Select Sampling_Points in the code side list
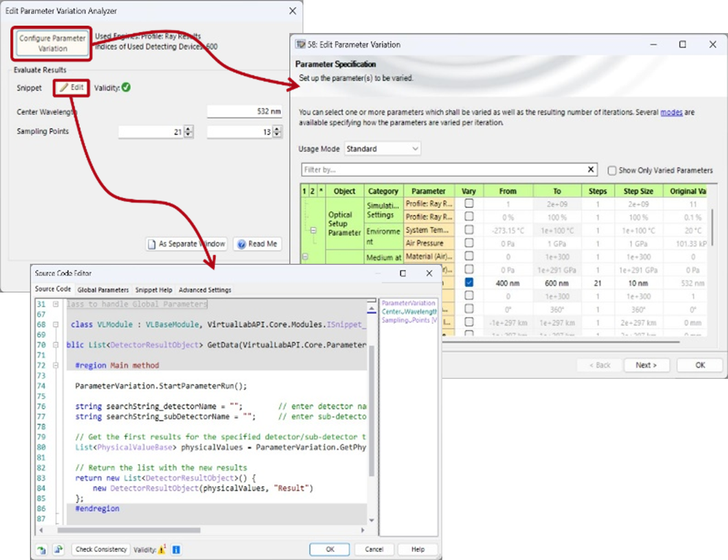728x560 pixels. (x=409, y=321)
